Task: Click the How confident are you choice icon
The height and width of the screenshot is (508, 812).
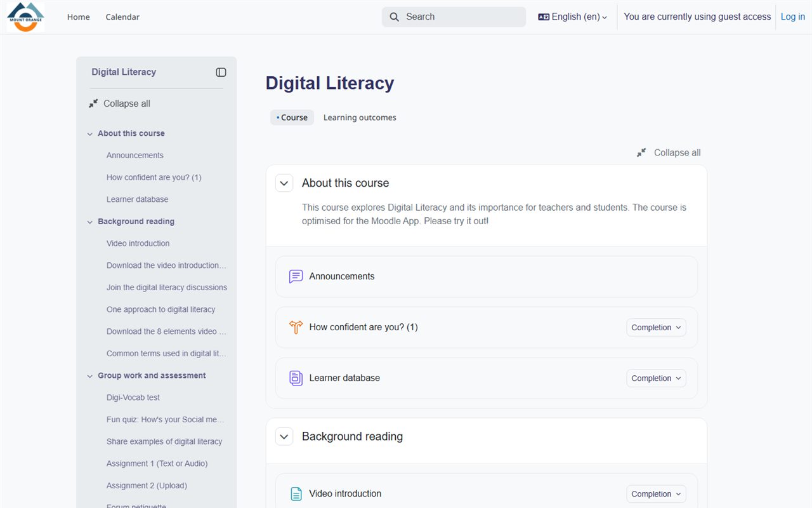Action: click(296, 327)
